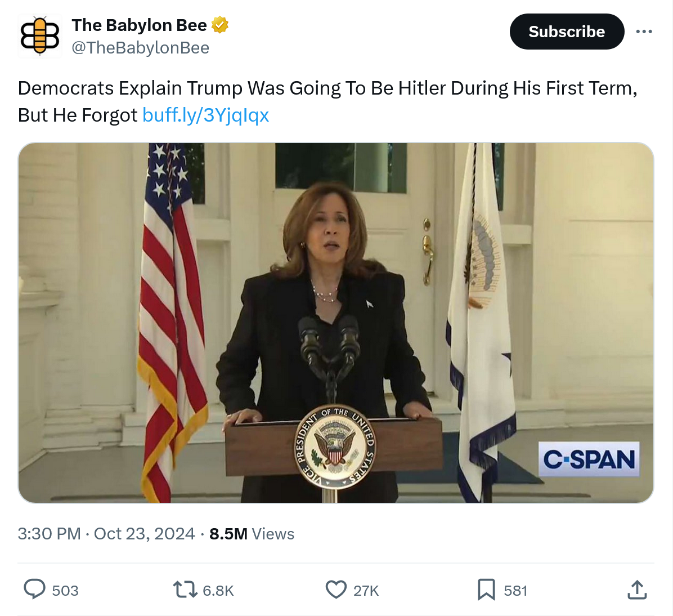
Task: Open the buff.ly/3YjqIqx link
Action: pos(205,115)
